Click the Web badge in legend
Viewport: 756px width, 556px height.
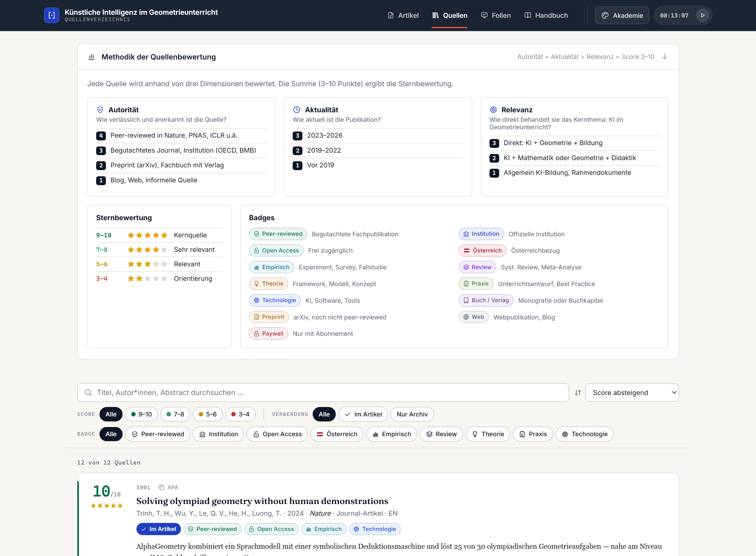[x=474, y=317]
